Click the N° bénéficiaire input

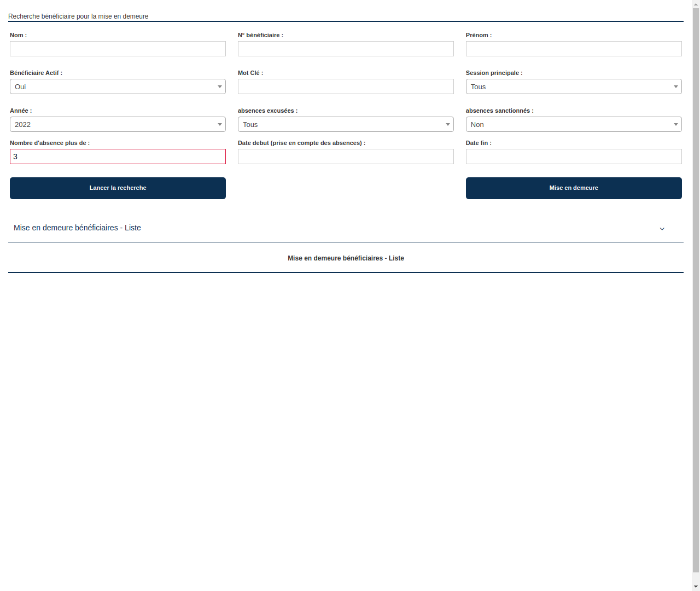(x=346, y=49)
